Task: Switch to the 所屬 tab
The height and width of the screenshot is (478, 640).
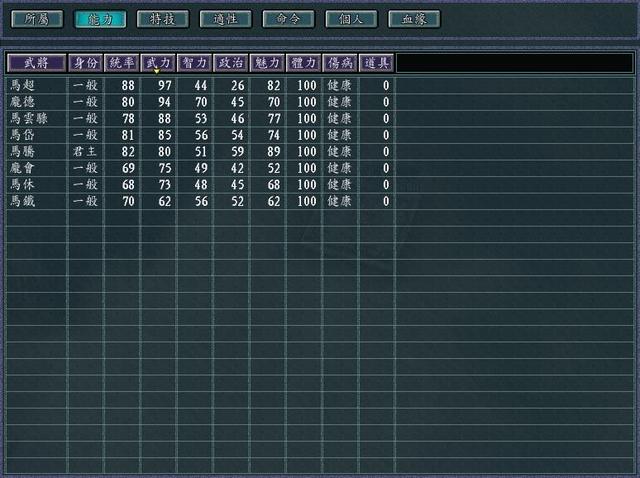Action: click(x=37, y=19)
